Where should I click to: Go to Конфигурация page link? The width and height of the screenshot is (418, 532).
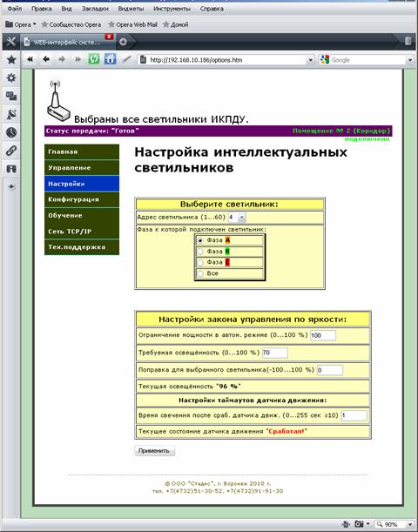click(82, 199)
